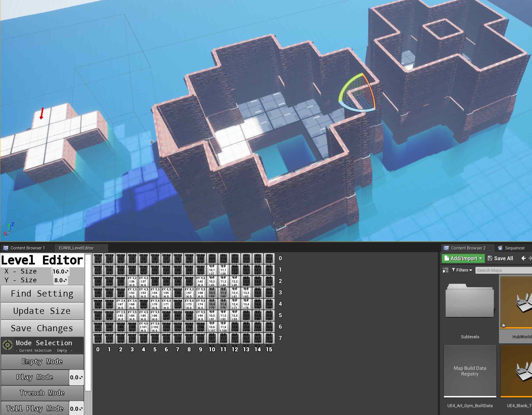The width and height of the screenshot is (532, 415).
Task: Click the Update Size button
Action: click(42, 311)
